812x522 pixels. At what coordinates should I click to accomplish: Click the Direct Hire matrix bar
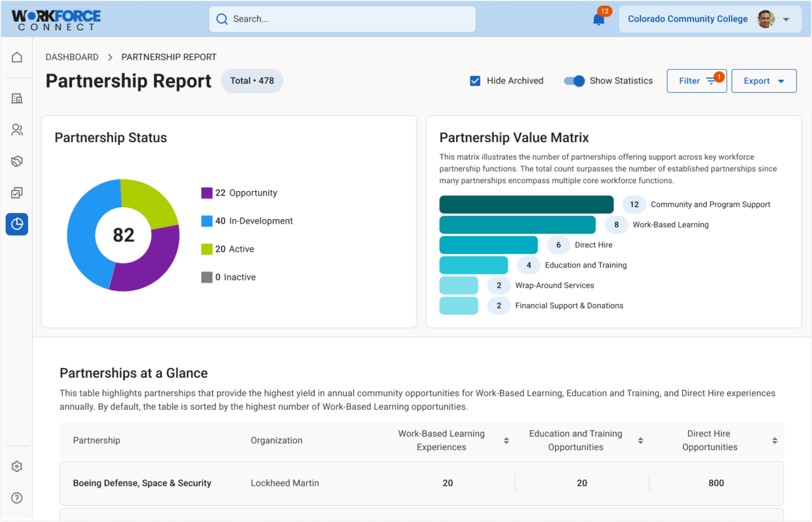[x=488, y=245]
